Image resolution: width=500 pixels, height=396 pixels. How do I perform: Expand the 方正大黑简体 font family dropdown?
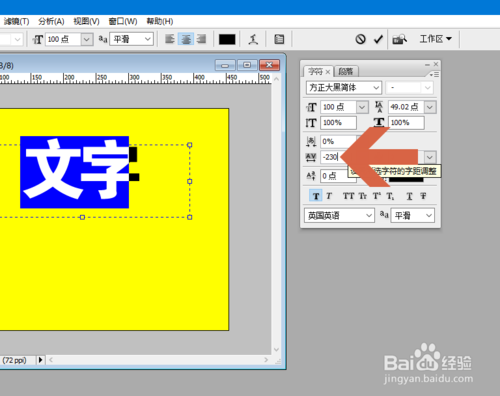click(376, 88)
